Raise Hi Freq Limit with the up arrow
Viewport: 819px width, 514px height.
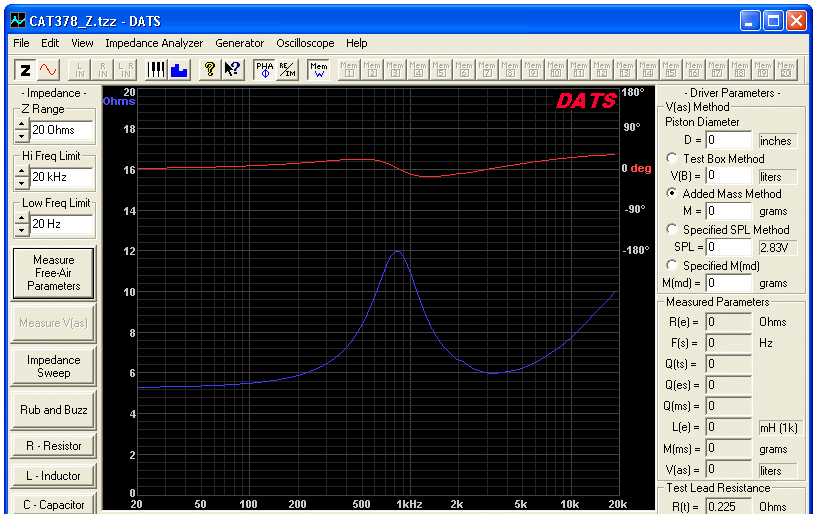[x=21, y=171]
